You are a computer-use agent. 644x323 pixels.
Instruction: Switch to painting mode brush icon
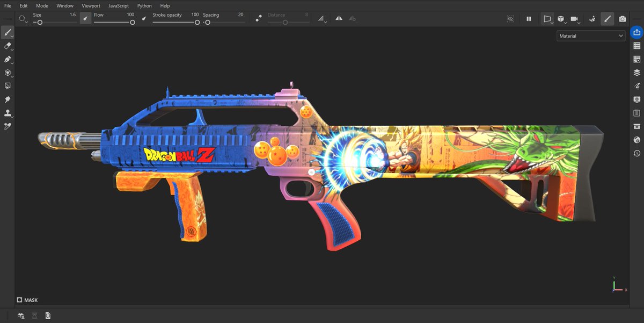pos(607,18)
